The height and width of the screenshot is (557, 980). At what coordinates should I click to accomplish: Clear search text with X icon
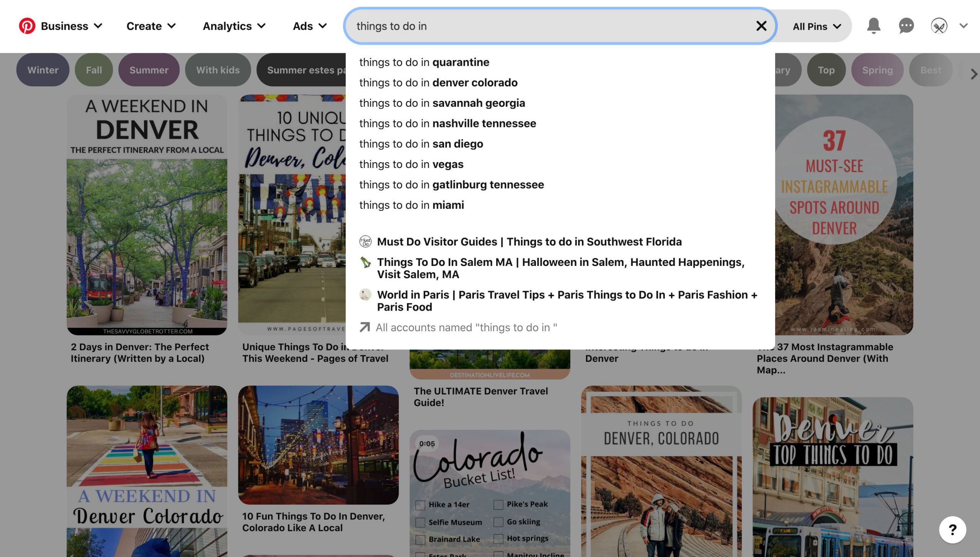click(x=761, y=26)
